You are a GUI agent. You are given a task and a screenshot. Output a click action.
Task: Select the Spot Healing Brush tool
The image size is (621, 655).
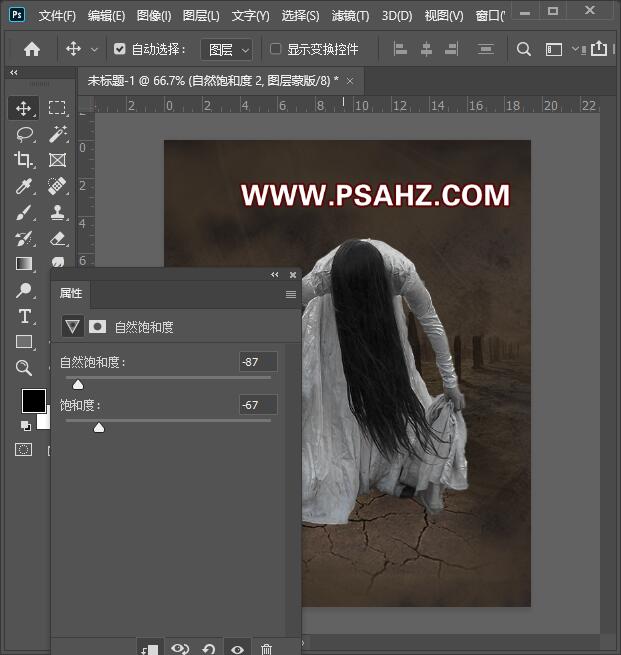[57, 186]
